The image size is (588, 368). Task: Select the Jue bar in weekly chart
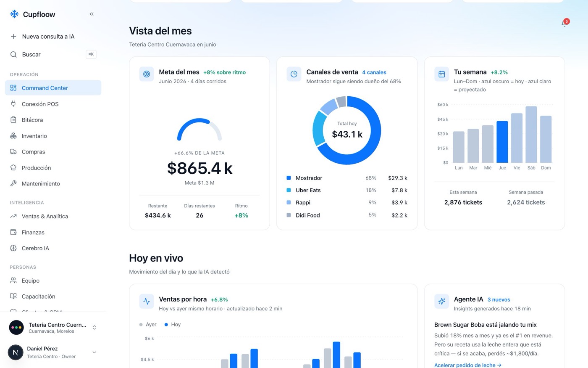click(502, 142)
